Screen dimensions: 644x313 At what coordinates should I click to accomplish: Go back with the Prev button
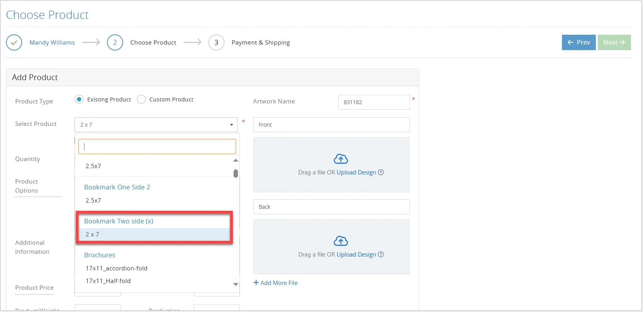point(579,43)
